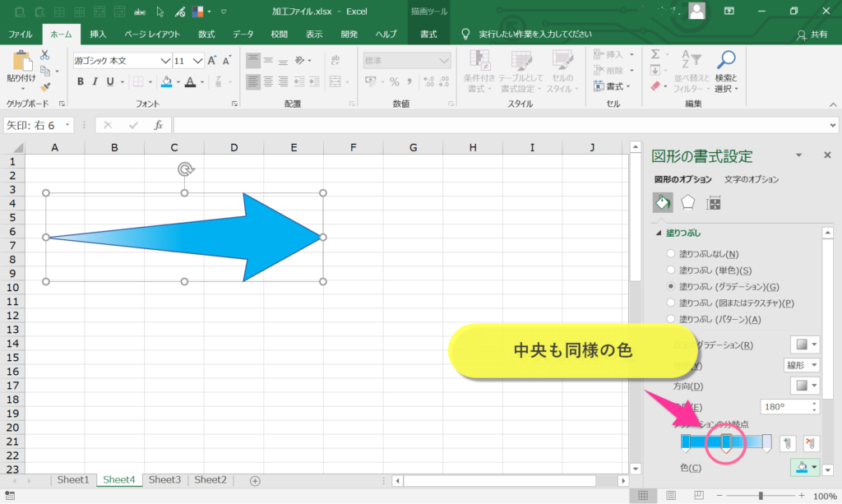Click the comma style icon
This screenshot has width=842, height=504.
click(x=409, y=81)
